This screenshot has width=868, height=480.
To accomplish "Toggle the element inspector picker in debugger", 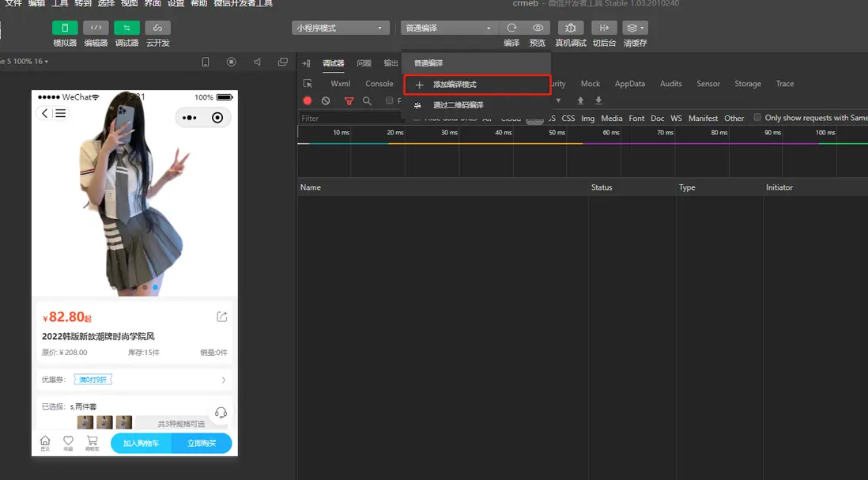I will (x=308, y=84).
